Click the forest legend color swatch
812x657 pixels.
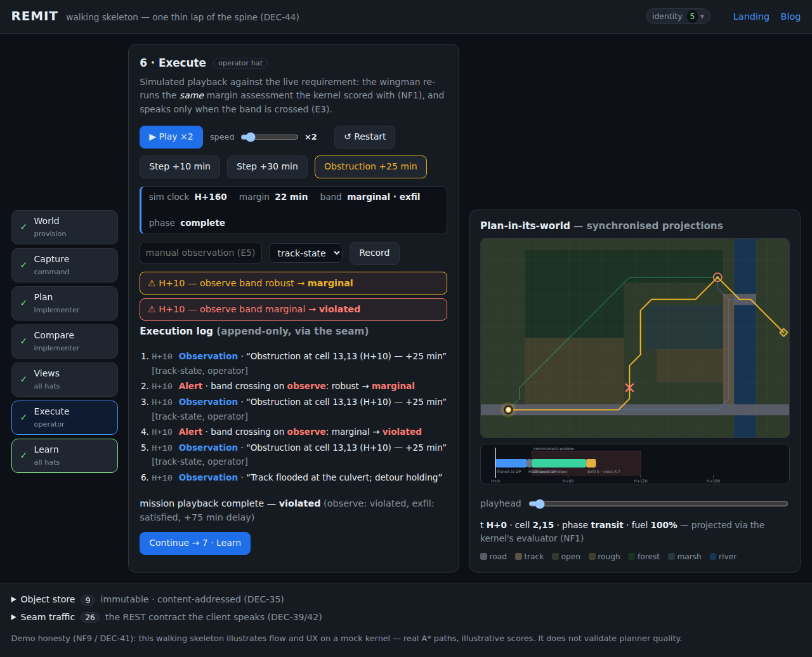click(x=631, y=557)
